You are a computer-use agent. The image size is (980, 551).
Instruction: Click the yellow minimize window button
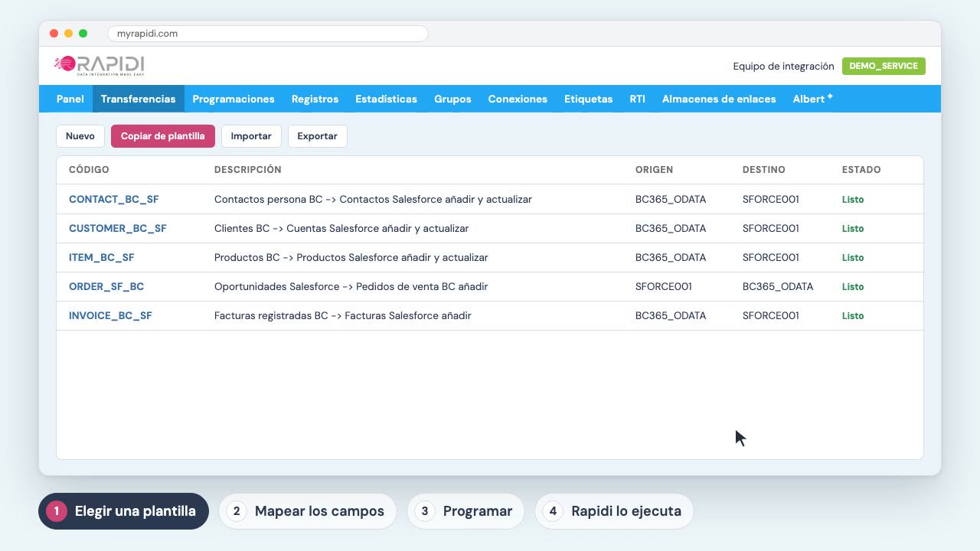tap(68, 34)
